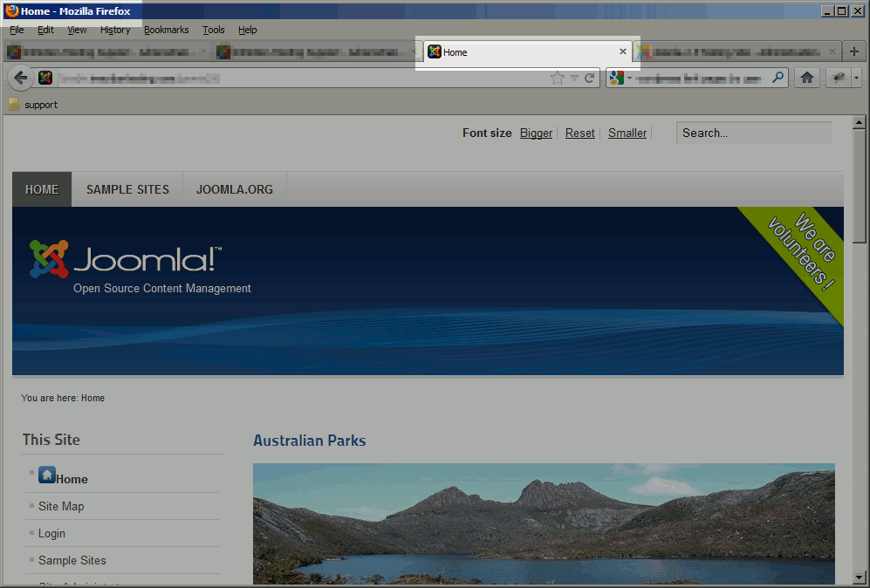870x588 pixels.
Task: Click the scrollbar up arrow
Action: (859, 122)
